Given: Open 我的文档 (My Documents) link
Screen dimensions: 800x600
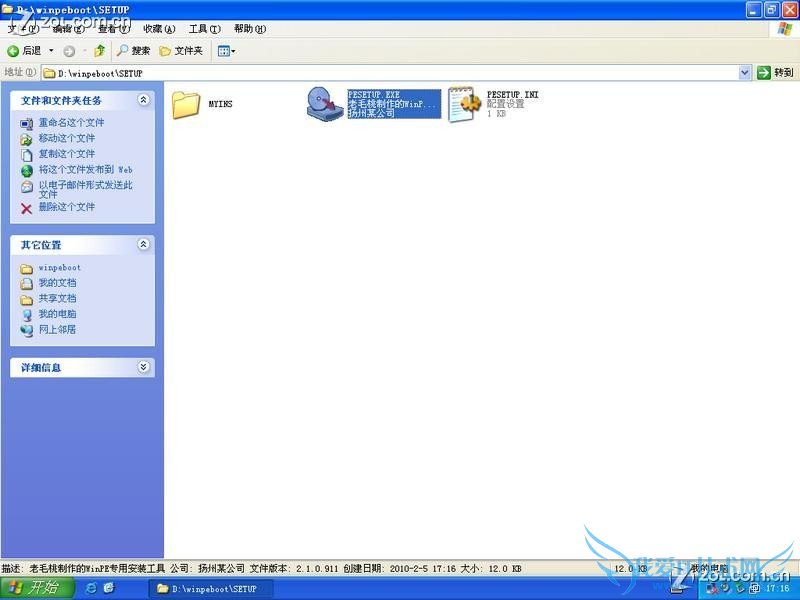Looking at the screenshot, I should point(57,283).
